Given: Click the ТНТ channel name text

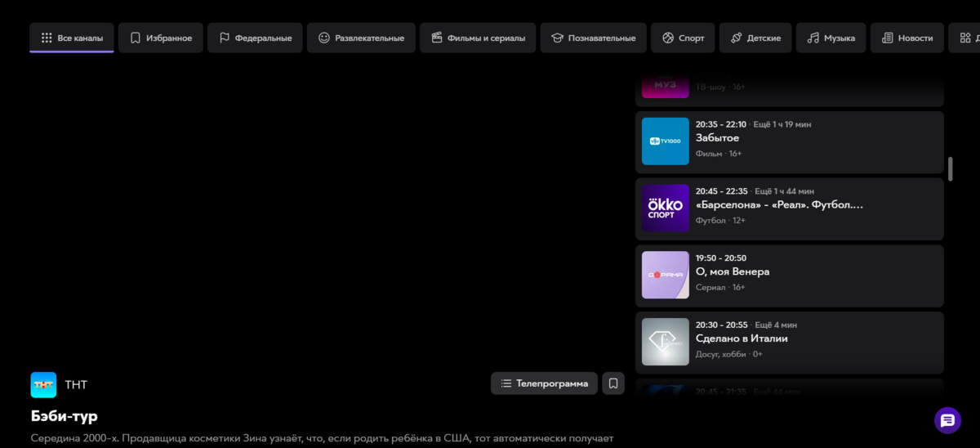Looking at the screenshot, I should coord(76,384).
